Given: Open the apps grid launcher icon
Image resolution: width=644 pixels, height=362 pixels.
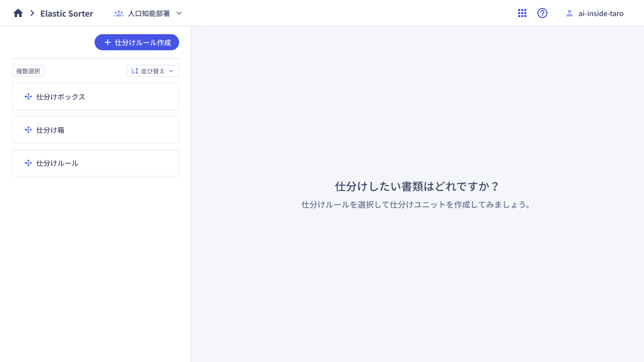Looking at the screenshot, I should (522, 13).
